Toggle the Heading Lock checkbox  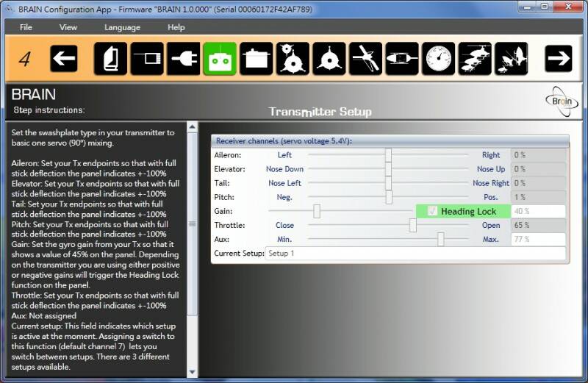pos(433,212)
